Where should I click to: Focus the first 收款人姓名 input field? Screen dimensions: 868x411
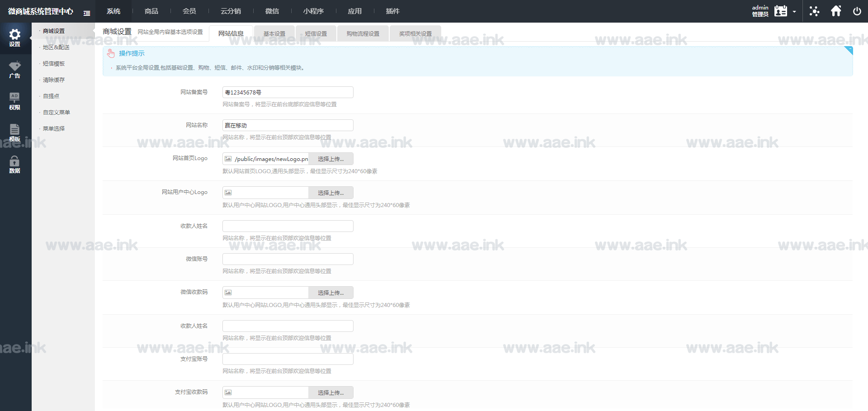click(x=288, y=226)
